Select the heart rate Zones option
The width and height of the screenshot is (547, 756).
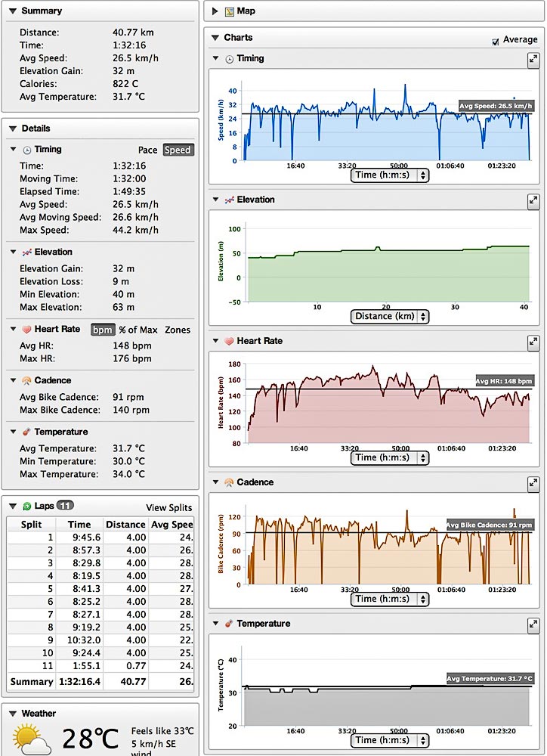pos(178,330)
